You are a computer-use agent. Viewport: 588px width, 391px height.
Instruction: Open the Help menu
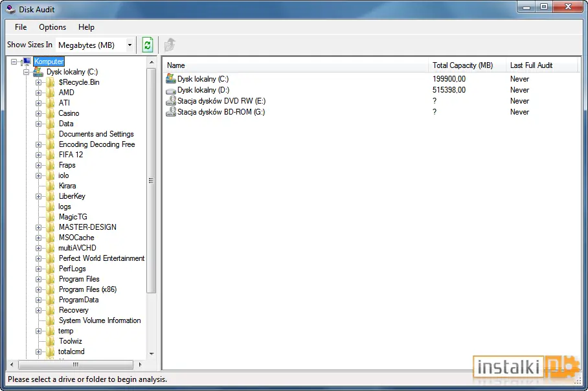coord(86,27)
